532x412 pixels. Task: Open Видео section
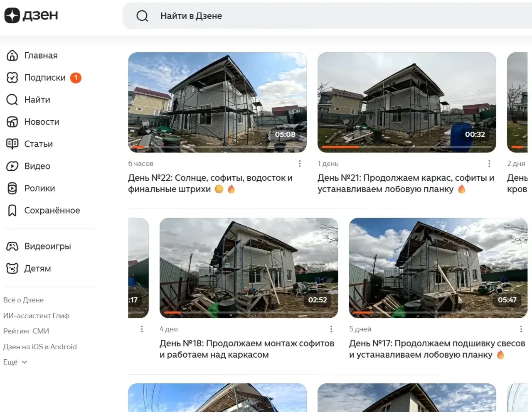pos(37,166)
